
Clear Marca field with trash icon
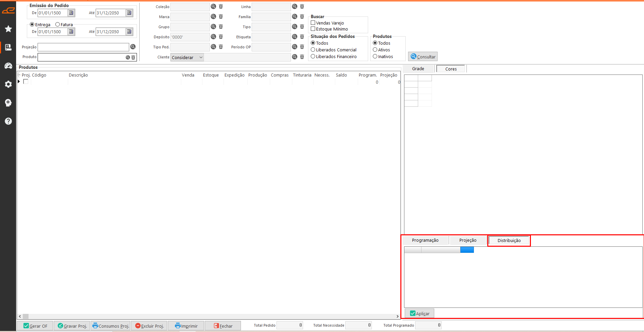pos(221,17)
